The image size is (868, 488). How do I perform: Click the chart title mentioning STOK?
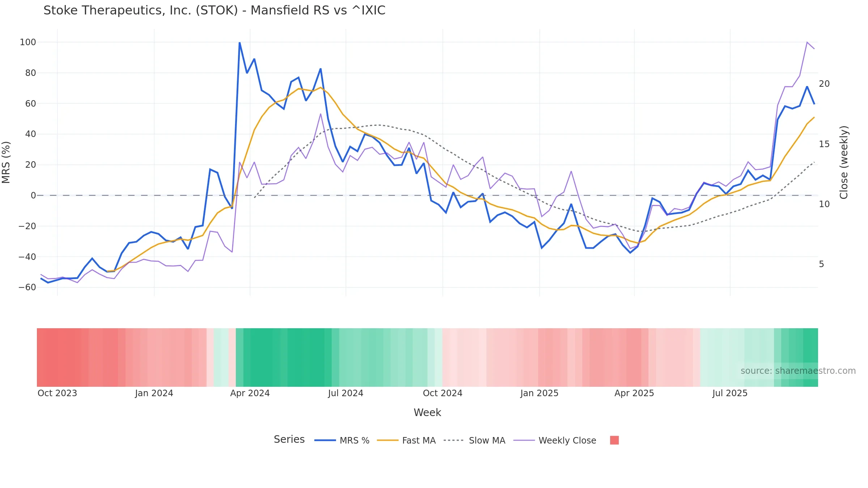[214, 10]
